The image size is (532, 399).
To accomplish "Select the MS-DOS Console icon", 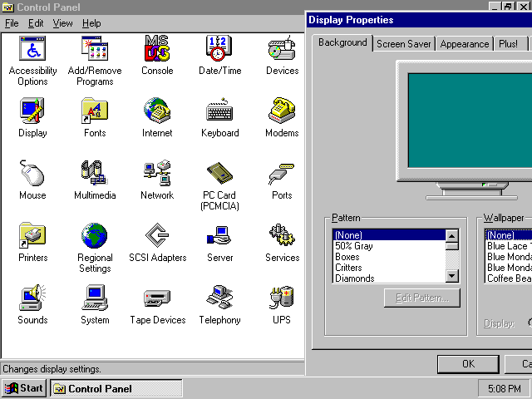I will tap(157, 48).
